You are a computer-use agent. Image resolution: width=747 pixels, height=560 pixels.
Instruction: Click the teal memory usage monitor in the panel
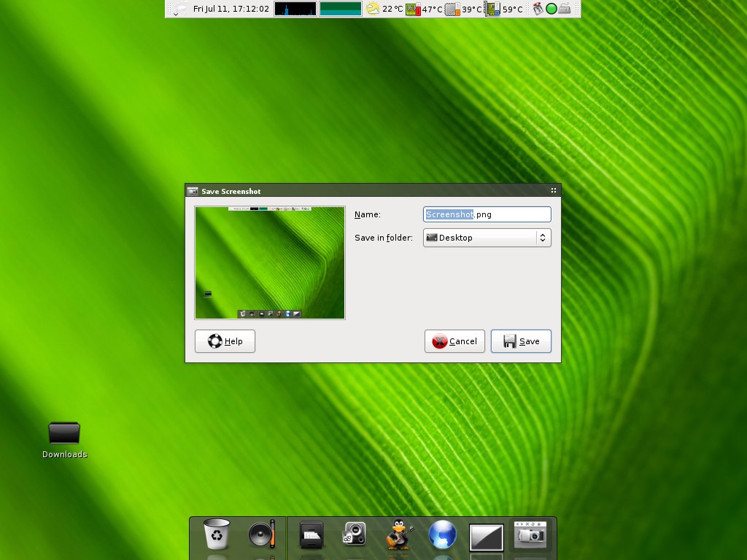pos(340,9)
